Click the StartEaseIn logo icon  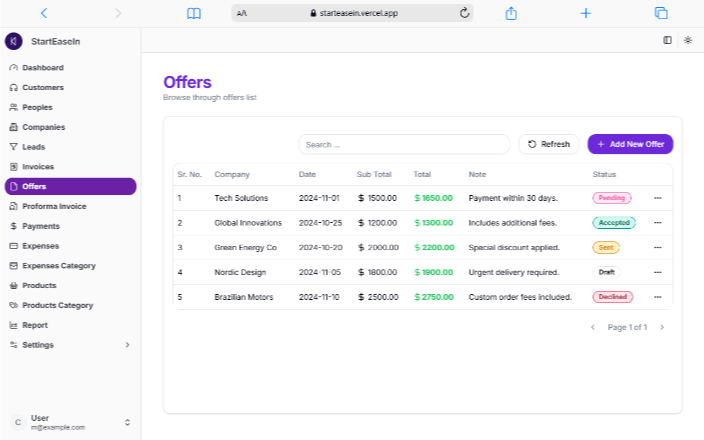[x=13, y=41]
